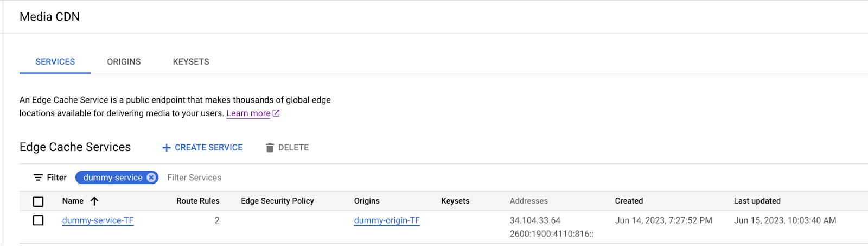Click the trash can Delete icon
This screenshot has height=246, width=868.
270,148
